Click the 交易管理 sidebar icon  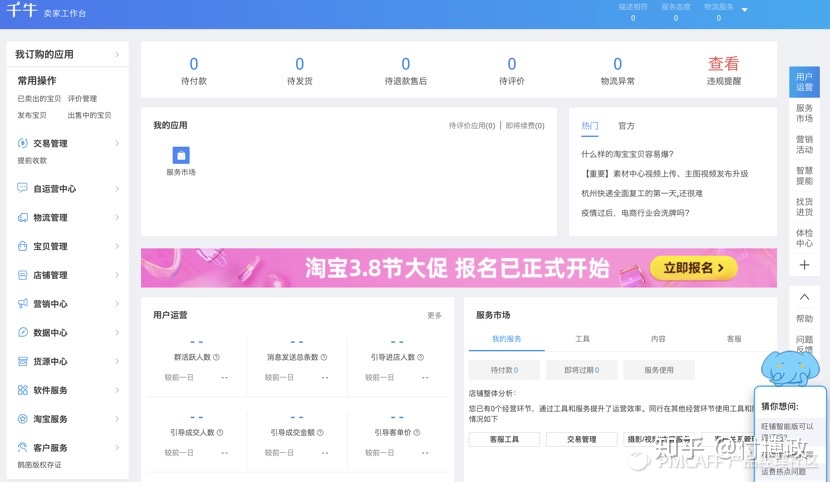(x=22, y=143)
